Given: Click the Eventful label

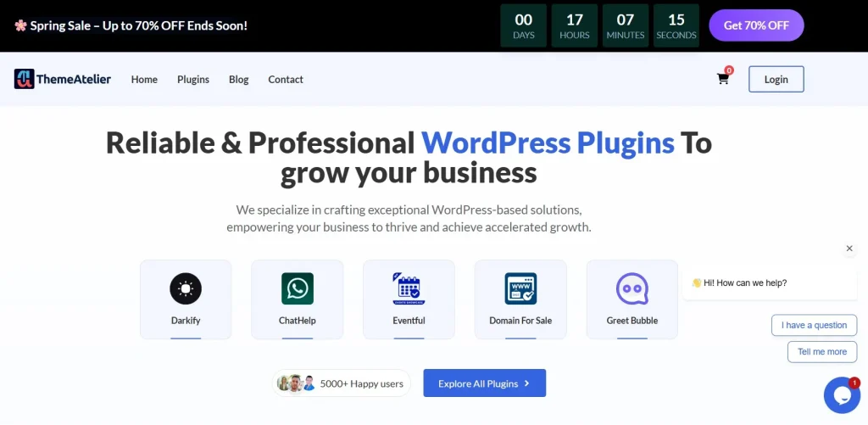Looking at the screenshot, I should click(x=409, y=321).
